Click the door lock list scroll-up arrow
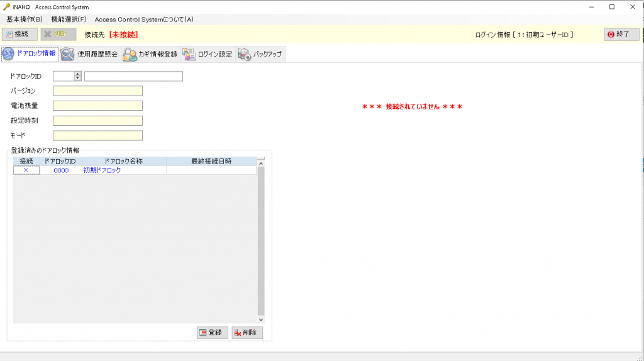 (x=261, y=164)
